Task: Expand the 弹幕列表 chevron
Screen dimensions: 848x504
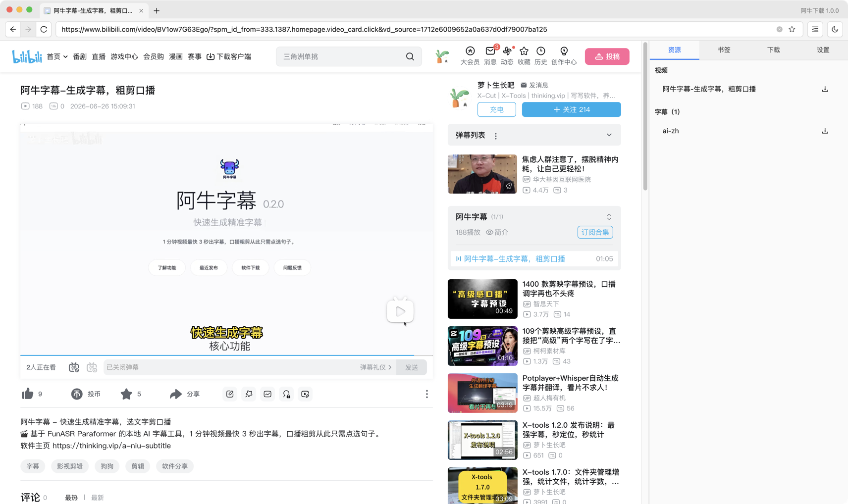Action: pyautogui.click(x=609, y=135)
